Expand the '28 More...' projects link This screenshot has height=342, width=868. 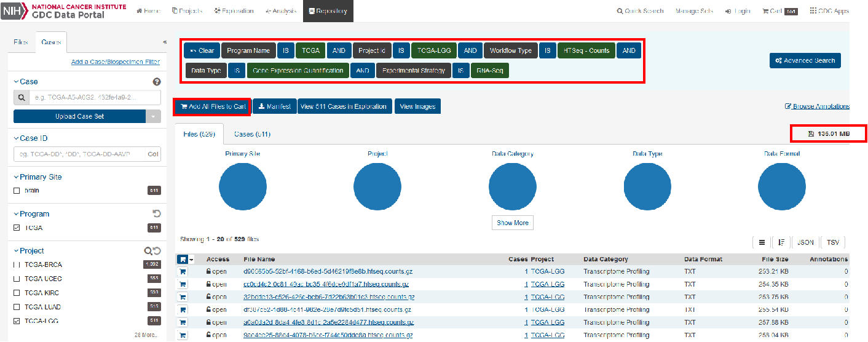tap(148, 335)
